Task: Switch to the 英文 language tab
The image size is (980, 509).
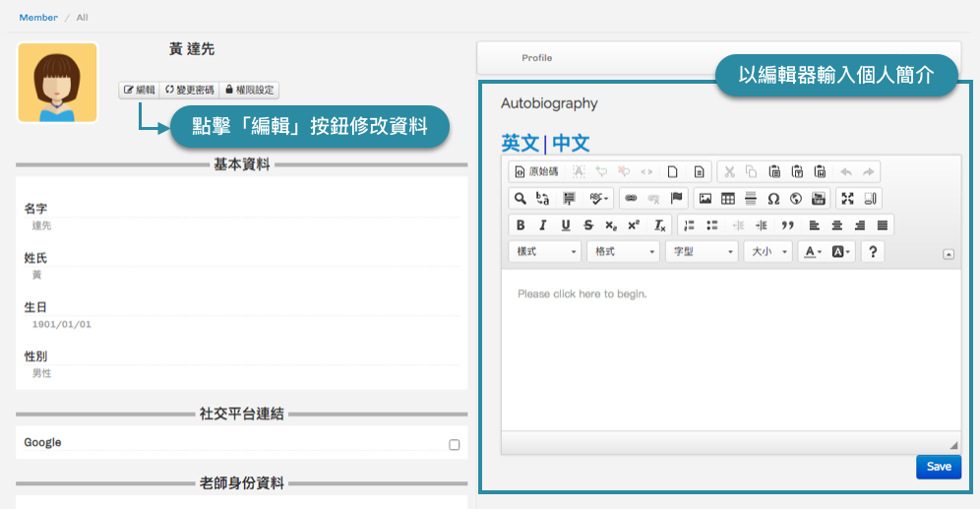Action: [520, 144]
